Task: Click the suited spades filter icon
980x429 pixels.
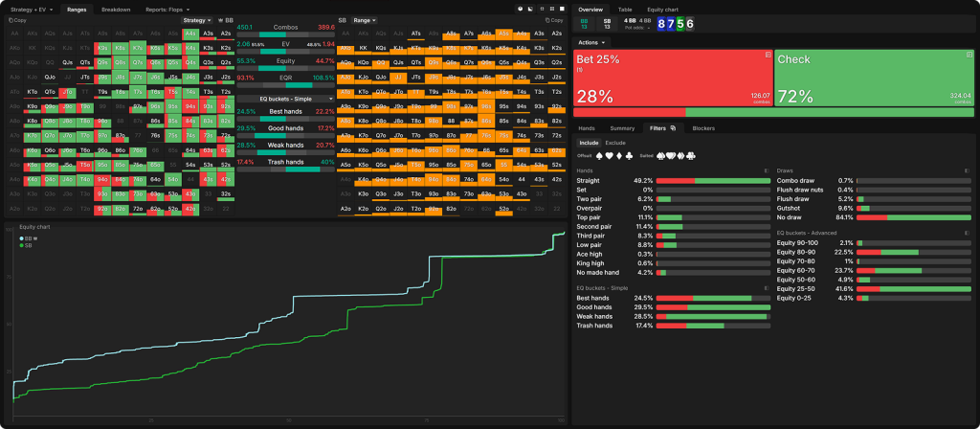Action: (x=659, y=155)
